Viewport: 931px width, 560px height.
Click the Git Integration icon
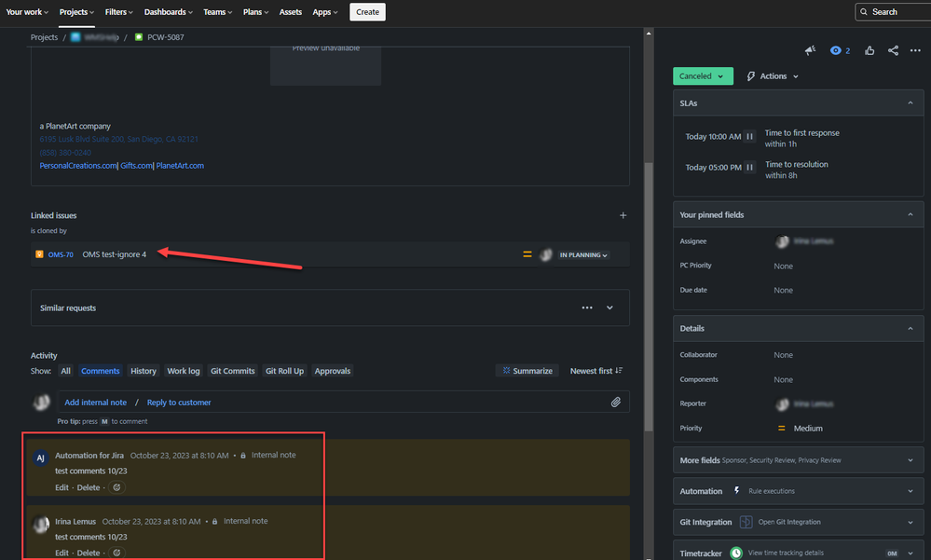point(746,522)
